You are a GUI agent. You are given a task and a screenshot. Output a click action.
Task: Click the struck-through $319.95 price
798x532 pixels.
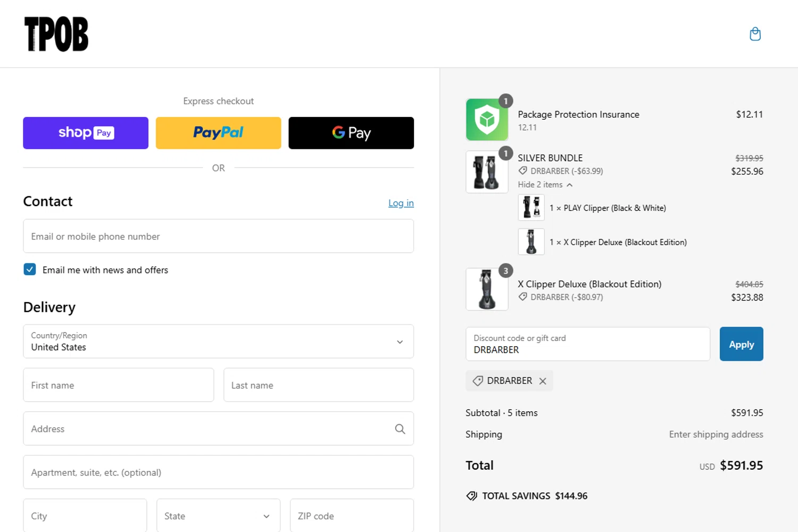point(749,158)
